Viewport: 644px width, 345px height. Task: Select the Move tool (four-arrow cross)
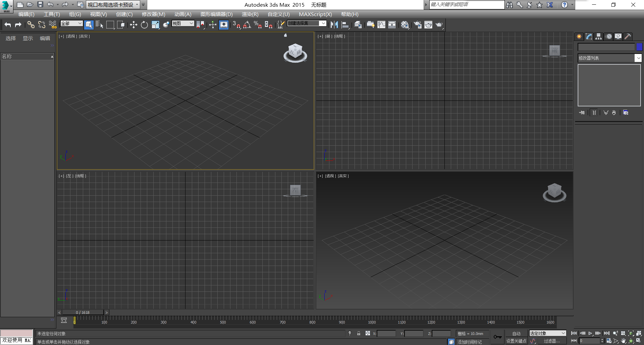click(x=133, y=25)
